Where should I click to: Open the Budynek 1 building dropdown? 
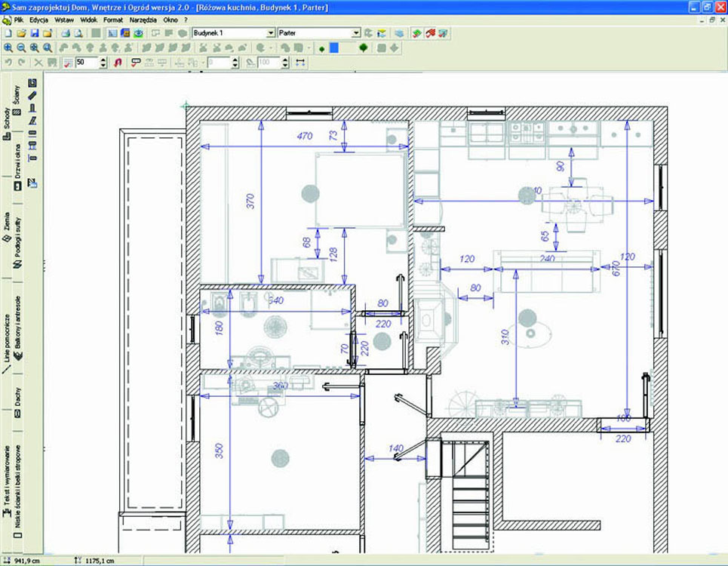pos(271,34)
